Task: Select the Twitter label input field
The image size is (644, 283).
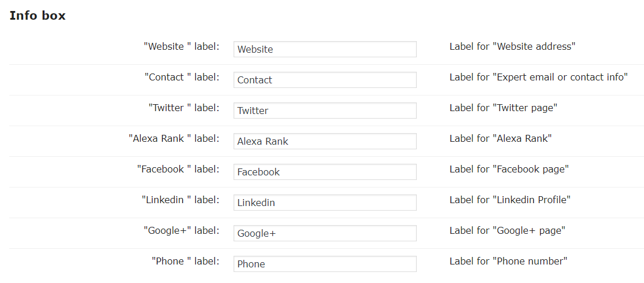Action: (x=325, y=111)
